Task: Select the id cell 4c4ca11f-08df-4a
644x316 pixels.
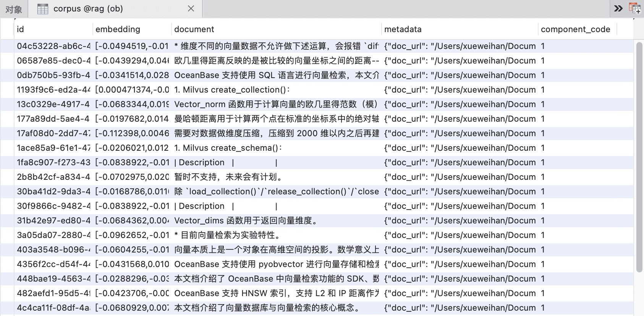Action: click(x=53, y=308)
